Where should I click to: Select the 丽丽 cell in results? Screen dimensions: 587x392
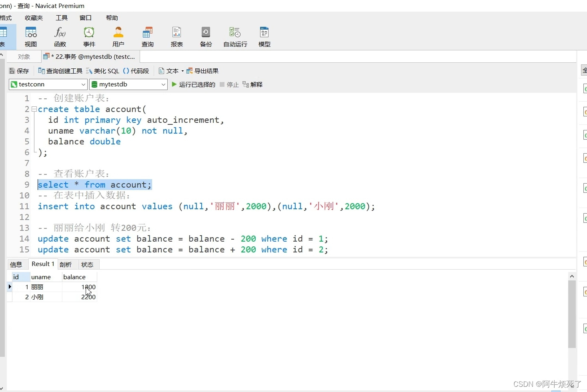tap(46, 287)
